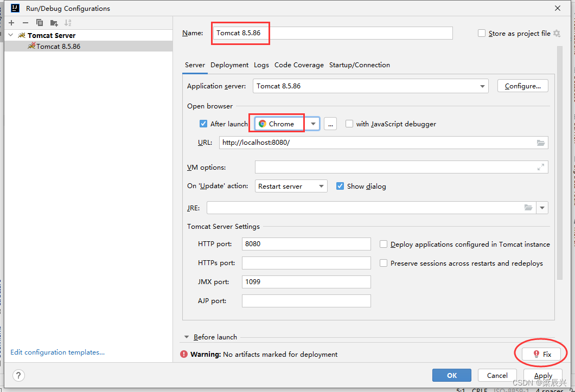575x392 pixels.
Task: Collapse the Tomcat Server tree node
Action: click(11, 35)
